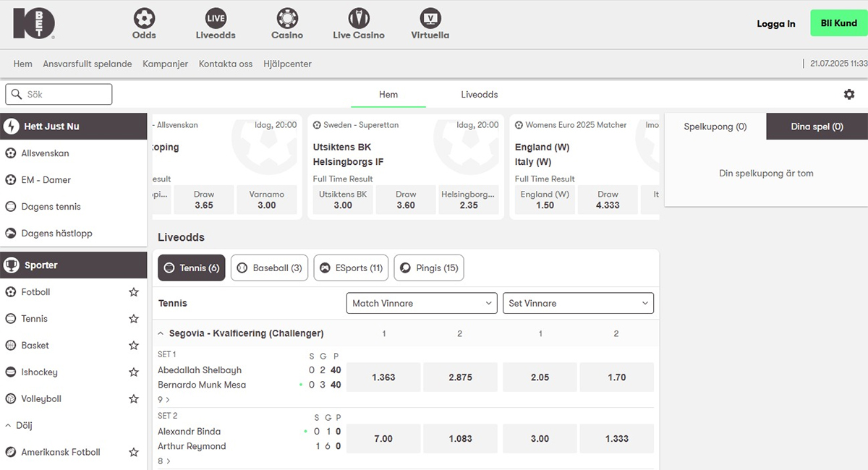Viewport: 868px width, 470px height.
Task: Switch to Liveodds tab
Action: [x=480, y=95]
